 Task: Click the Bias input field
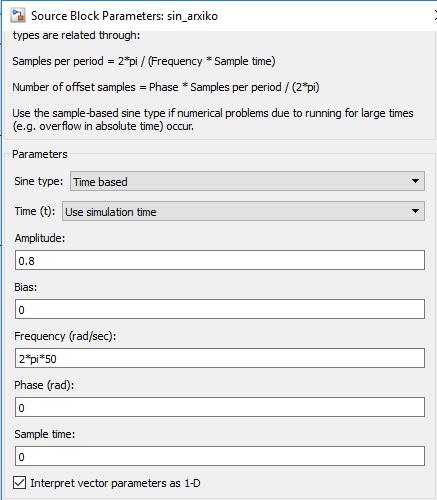tap(220, 309)
